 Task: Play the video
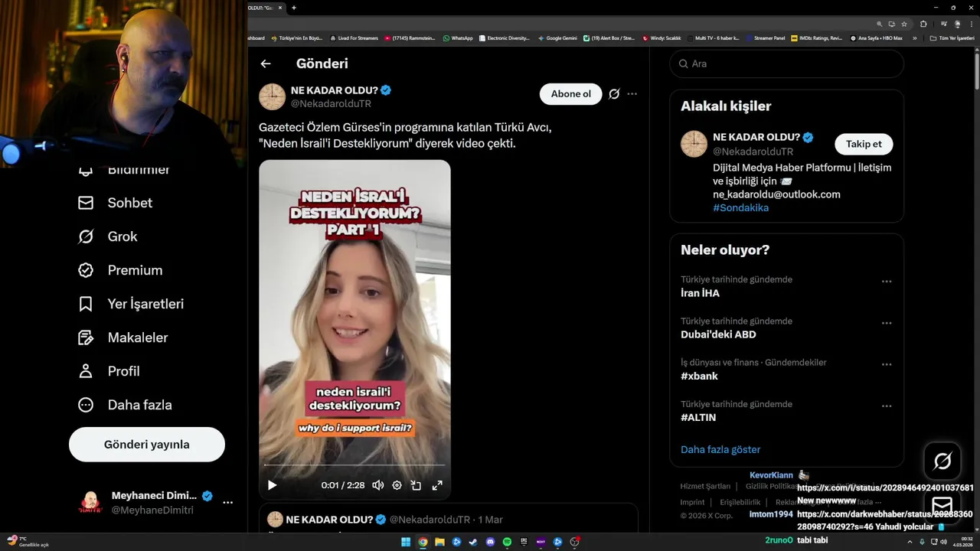[x=272, y=485]
